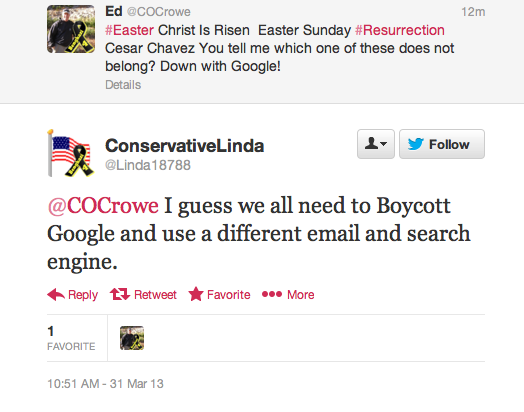Screen dimensions: 524x412
Task: Click the Reply arrow icon
Action: [56, 294]
